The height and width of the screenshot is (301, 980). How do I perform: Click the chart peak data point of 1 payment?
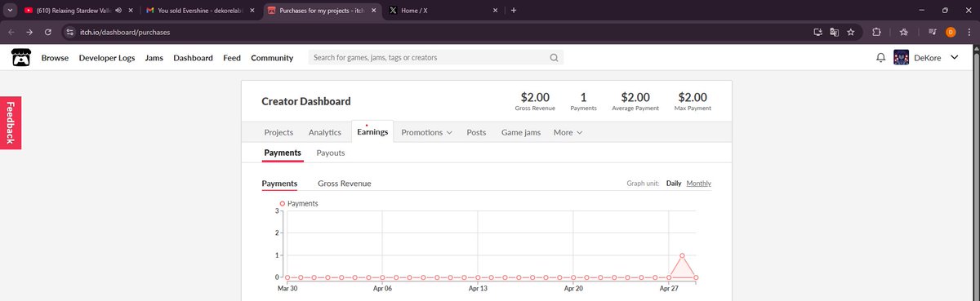(x=682, y=255)
